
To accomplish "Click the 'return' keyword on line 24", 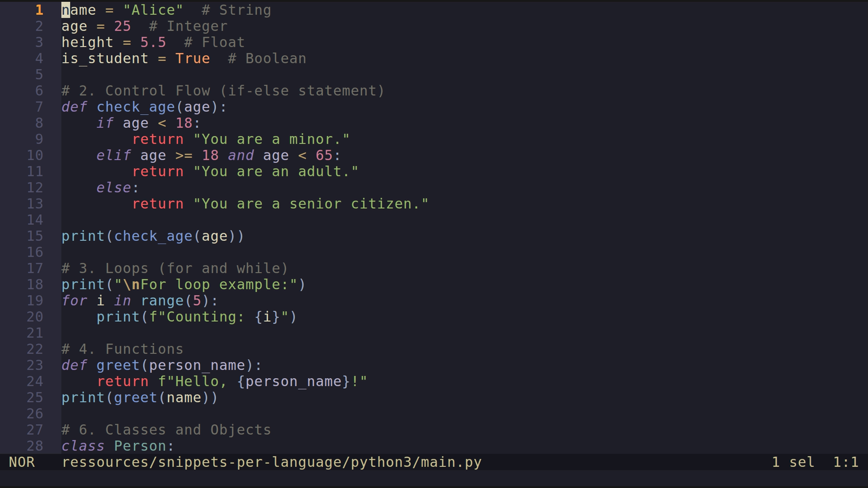I will point(123,381).
